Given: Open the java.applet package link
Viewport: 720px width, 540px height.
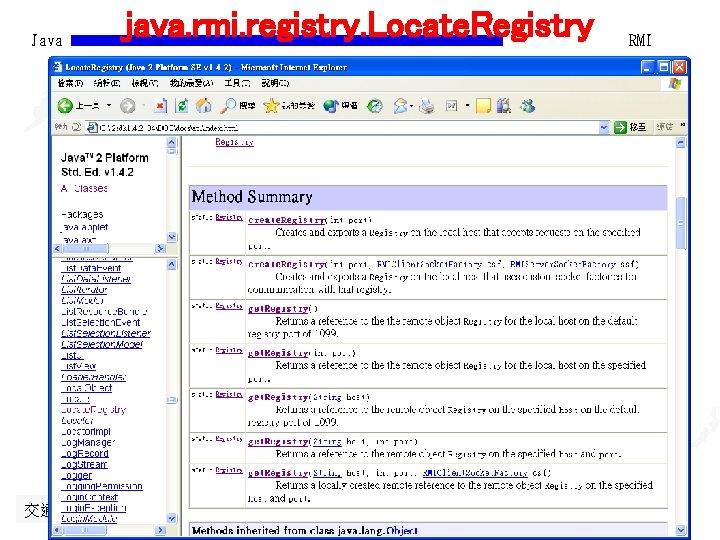Looking at the screenshot, I should tap(84, 227).
